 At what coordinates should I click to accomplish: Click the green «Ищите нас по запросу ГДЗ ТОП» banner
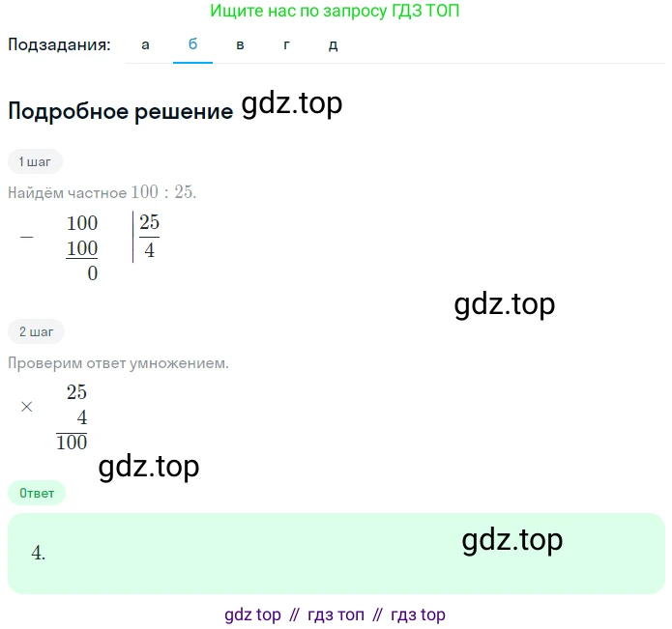[335, 11]
